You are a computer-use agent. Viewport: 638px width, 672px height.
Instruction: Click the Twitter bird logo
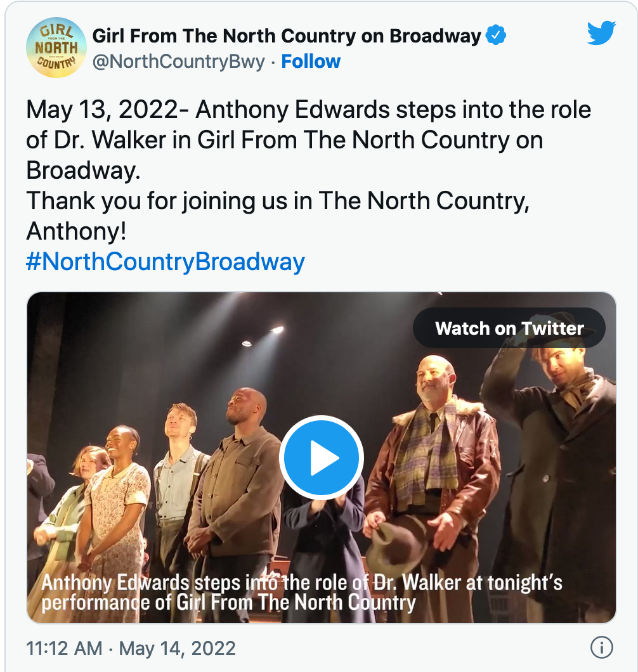pos(601,33)
